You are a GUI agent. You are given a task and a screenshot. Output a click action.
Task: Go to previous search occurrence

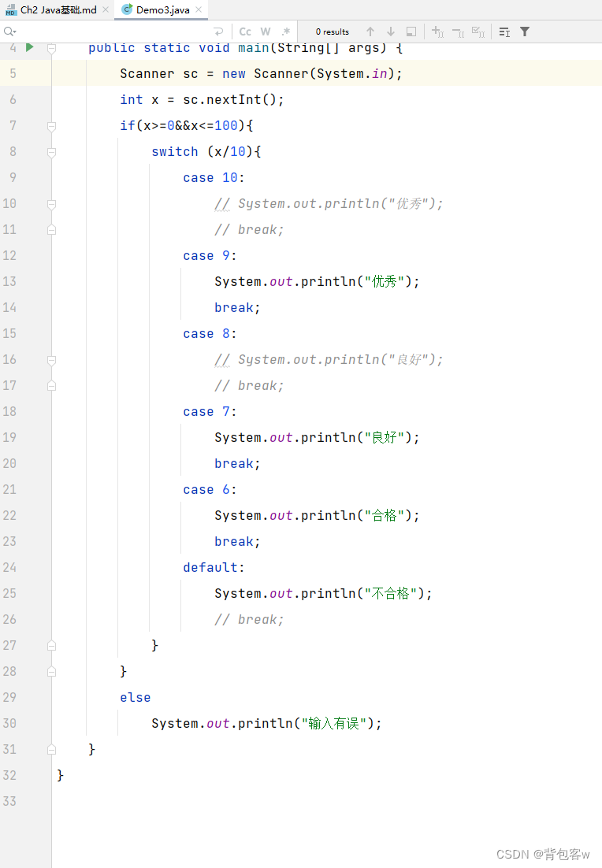tap(370, 32)
